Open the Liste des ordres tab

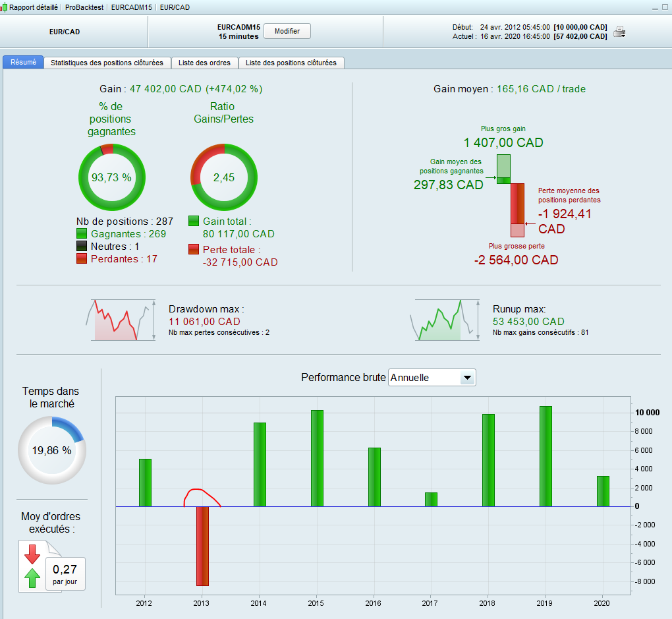click(x=204, y=63)
